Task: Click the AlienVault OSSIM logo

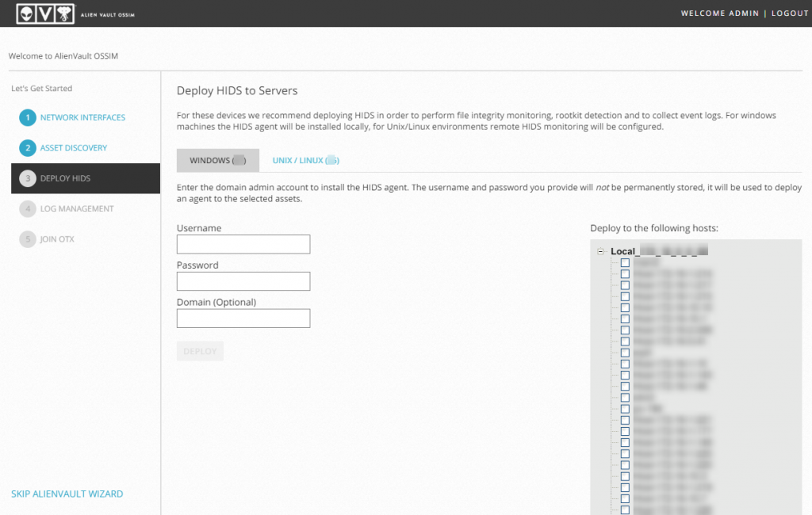Action: [75, 13]
